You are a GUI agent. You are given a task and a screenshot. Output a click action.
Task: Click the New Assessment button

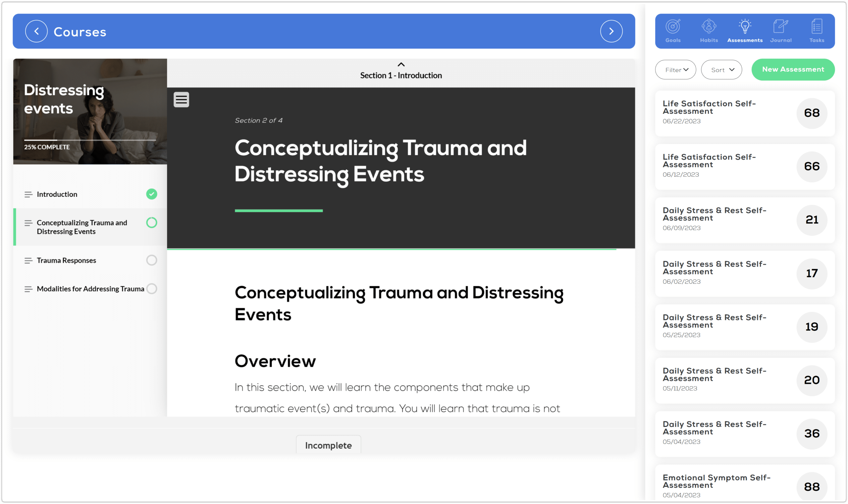[793, 69]
